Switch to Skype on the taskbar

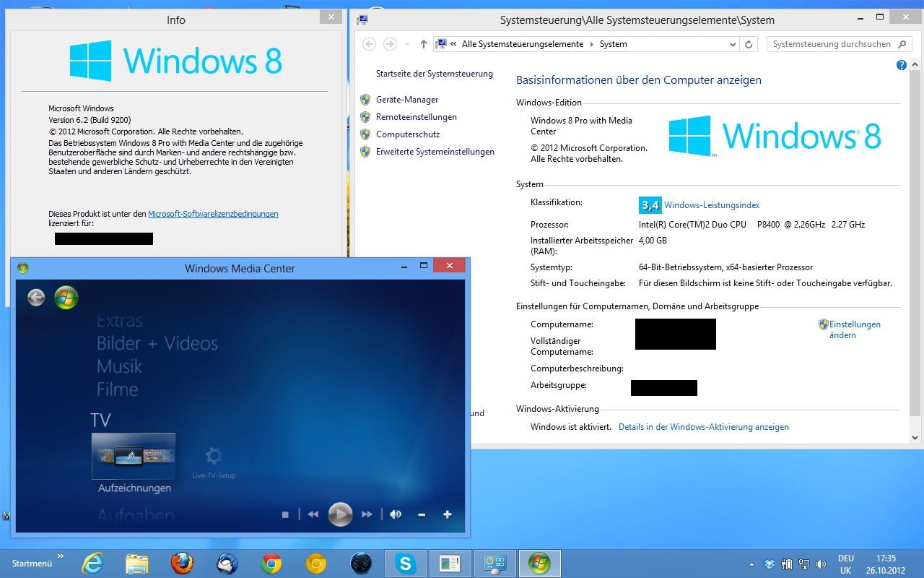[406, 564]
